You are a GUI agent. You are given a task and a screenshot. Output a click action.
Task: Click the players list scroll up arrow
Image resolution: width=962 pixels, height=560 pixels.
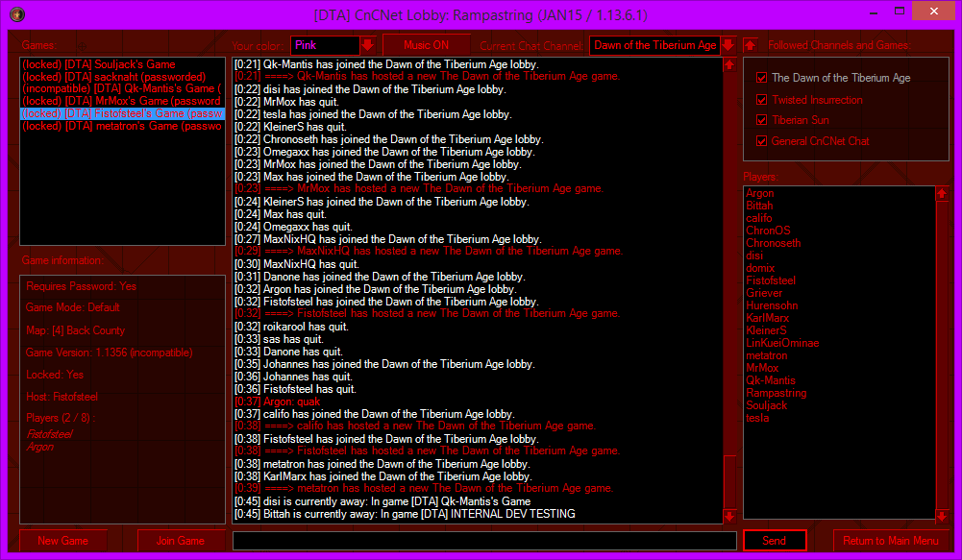tap(942, 194)
